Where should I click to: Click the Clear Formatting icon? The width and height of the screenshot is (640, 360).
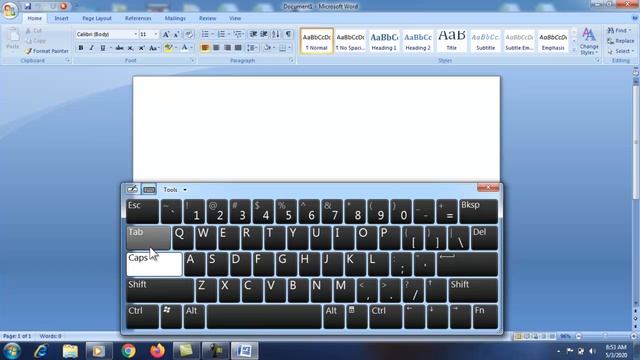coord(189,34)
